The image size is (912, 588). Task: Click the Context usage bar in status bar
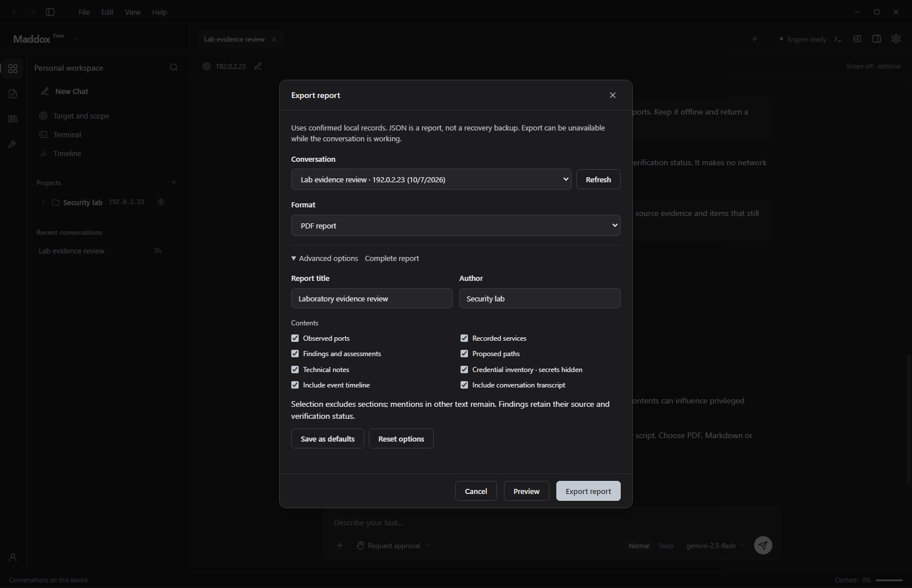pyautogui.click(x=889, y=580)
